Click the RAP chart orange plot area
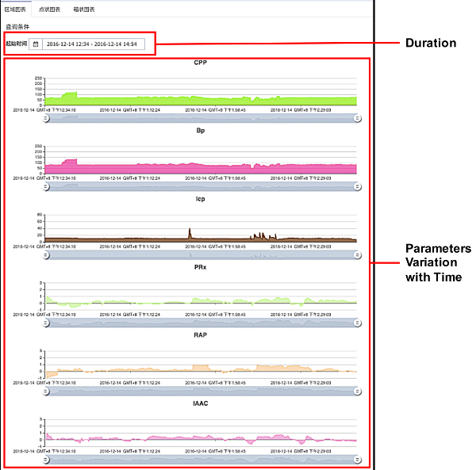This screenshot has height=470, width=476. (201, 365)
